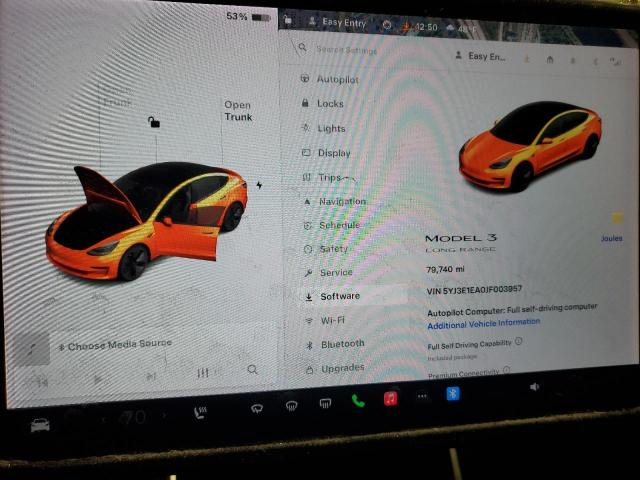
Task: Open Additional Vehicle Information link
Action: coord(484,324)
